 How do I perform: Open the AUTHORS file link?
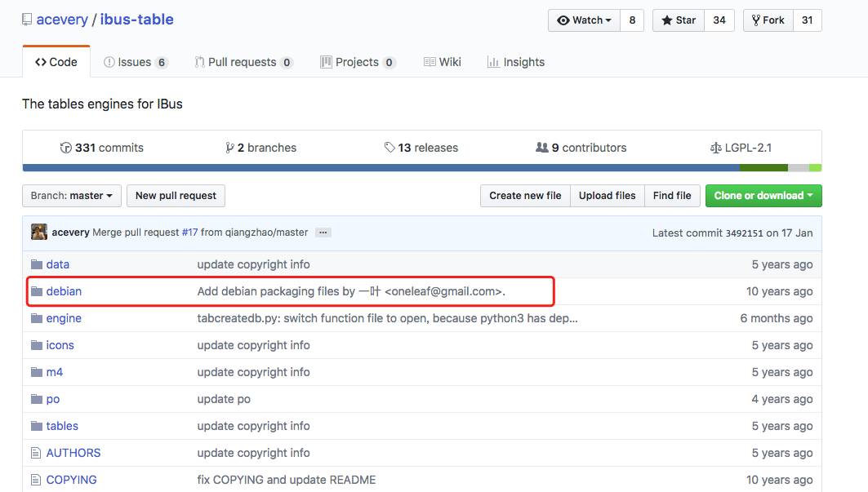click(x=73, y=453)
